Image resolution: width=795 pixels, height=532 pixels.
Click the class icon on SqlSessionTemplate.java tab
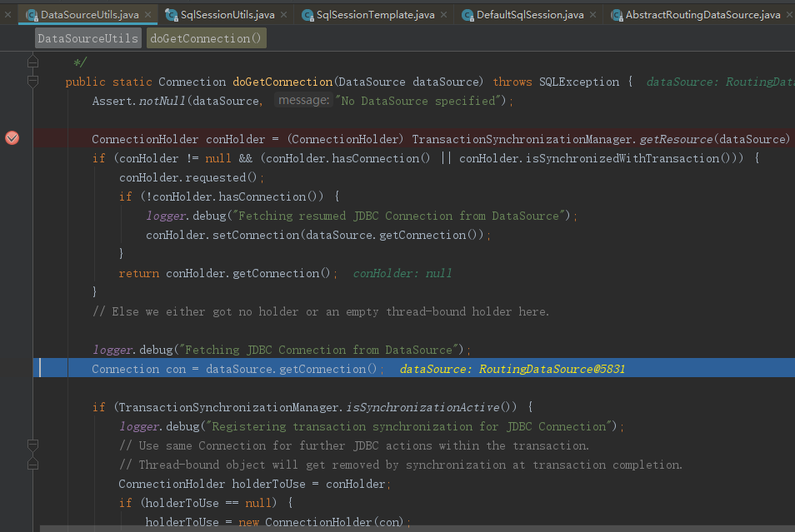308,15
